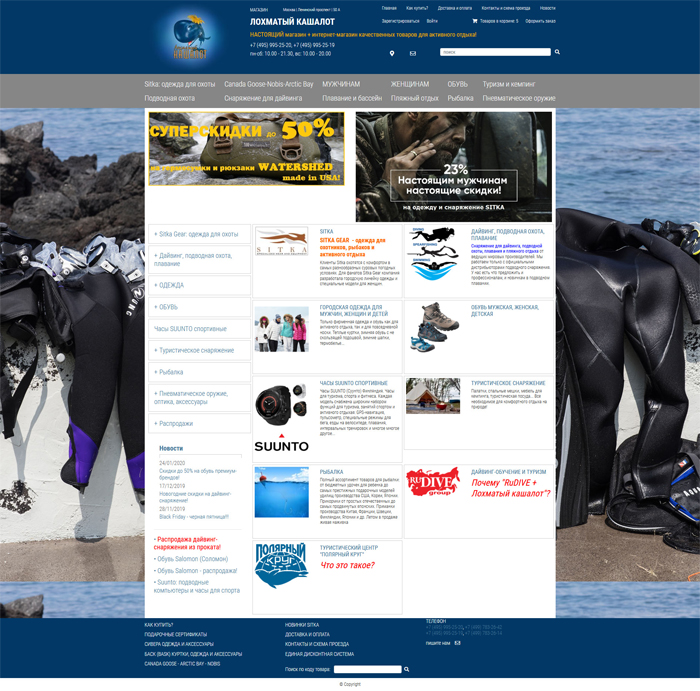
Task: Go to Главная in top menu
Action: (389, 8)
